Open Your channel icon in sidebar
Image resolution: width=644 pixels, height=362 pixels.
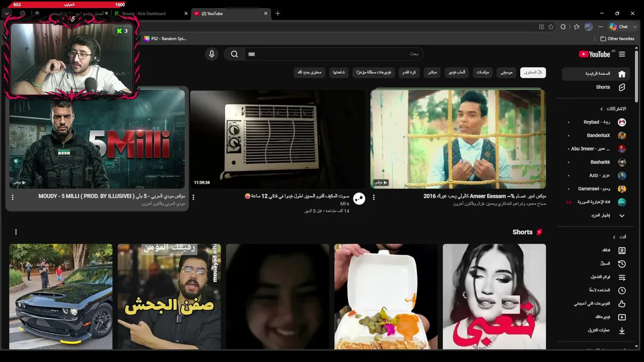pyautogui.click(x=622, y=250)
